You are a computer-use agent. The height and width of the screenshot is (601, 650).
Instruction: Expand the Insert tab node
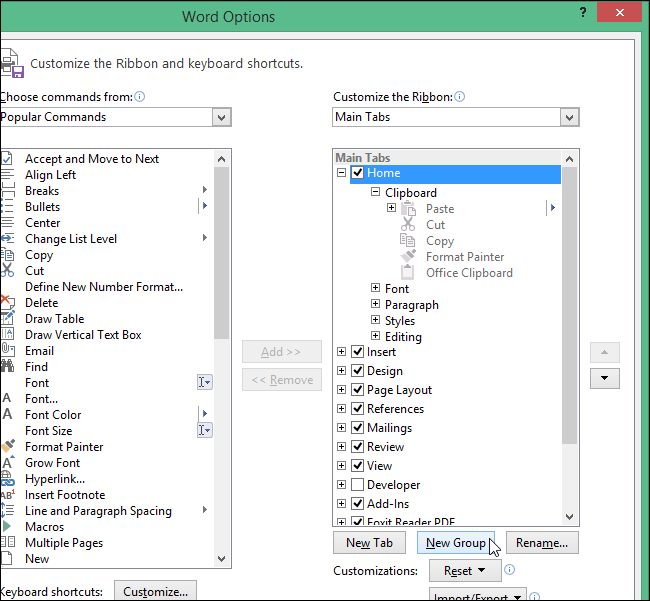[x=341, y=351]
